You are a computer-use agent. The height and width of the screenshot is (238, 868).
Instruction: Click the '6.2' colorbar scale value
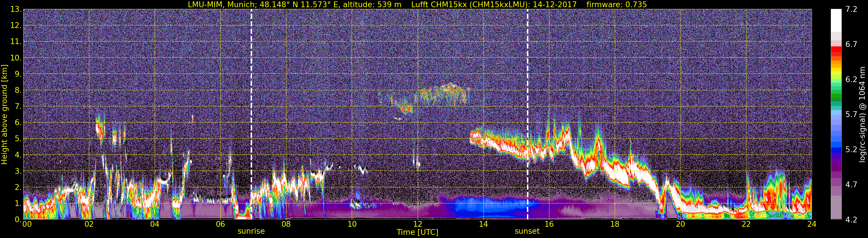point(851,80)
